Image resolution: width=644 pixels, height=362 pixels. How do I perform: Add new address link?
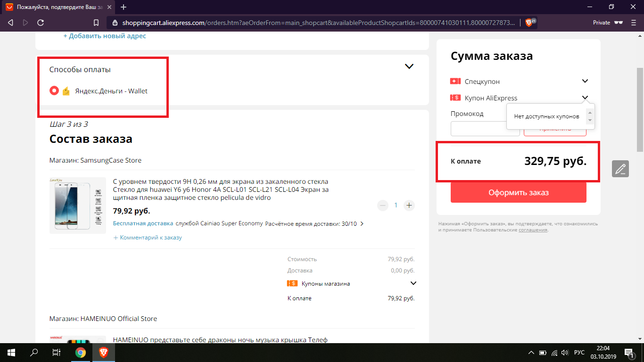(x=105, y=36)
